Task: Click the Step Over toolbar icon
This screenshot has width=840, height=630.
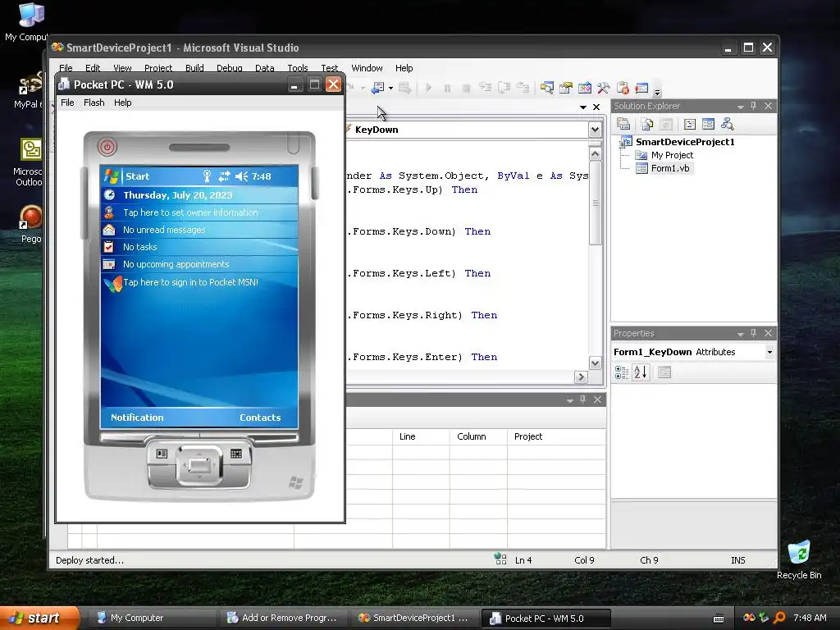Action: click(x=504, y=87)
